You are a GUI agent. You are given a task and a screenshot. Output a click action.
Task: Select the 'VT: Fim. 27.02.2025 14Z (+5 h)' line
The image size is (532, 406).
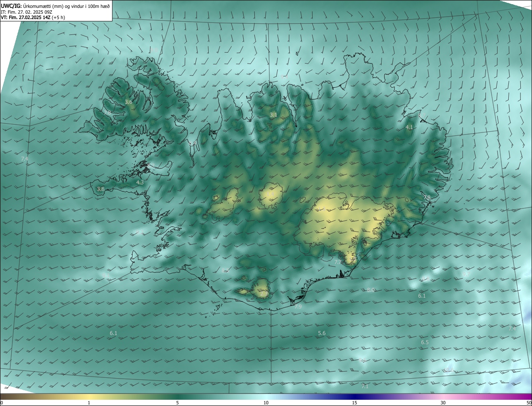coord(33,17)
